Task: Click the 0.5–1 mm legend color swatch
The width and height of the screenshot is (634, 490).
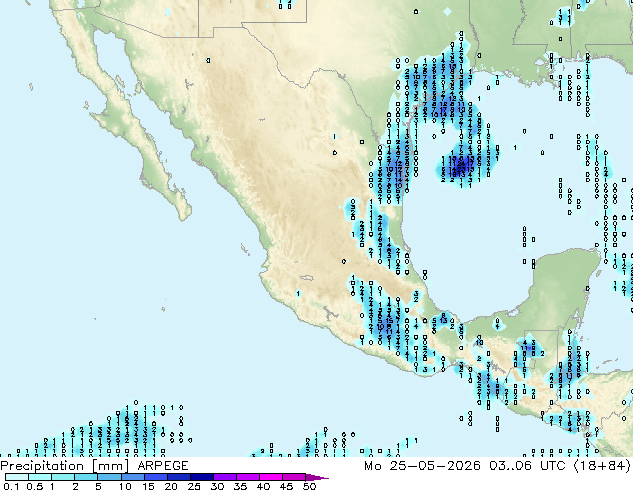Action: (x=40, y=477)
